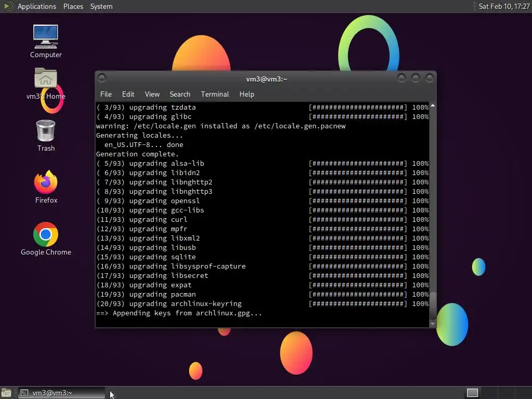This screenshot has width=532, height=399.
Task: Click the show desktop icon in bottom panel
Action: point(6,393)
